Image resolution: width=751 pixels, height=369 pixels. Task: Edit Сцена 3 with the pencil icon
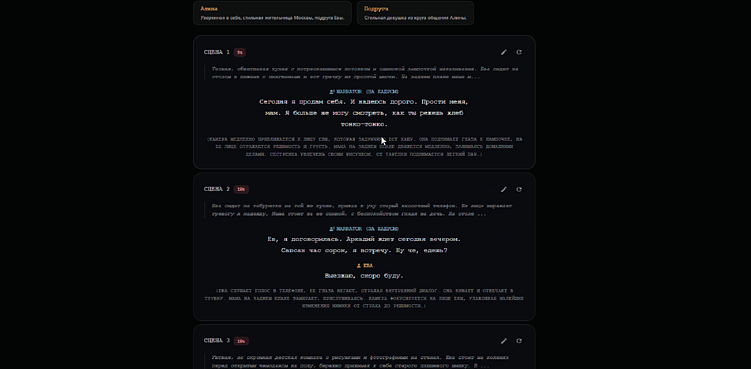click(503, 341)
